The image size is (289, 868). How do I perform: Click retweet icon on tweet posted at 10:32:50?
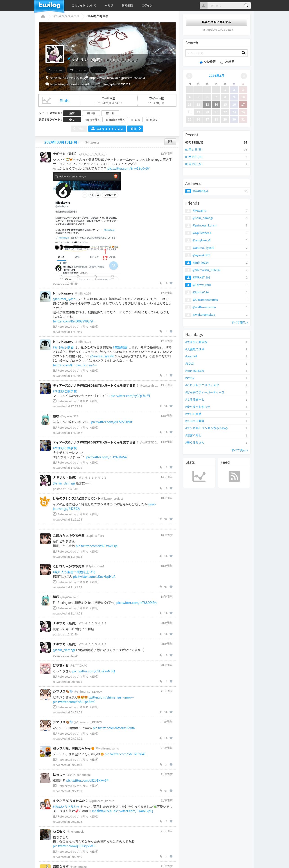166,634
